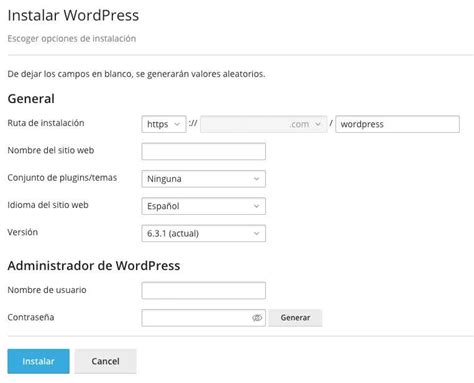474x383 pixels.
Task: Click the Escoger opciones de instalación subtitle
Action: [72, 39]
